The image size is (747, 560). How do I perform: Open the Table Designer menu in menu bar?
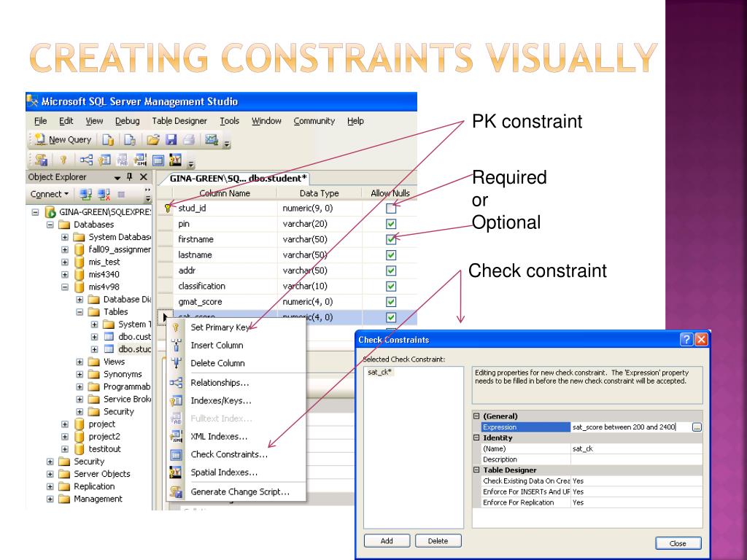179,121
